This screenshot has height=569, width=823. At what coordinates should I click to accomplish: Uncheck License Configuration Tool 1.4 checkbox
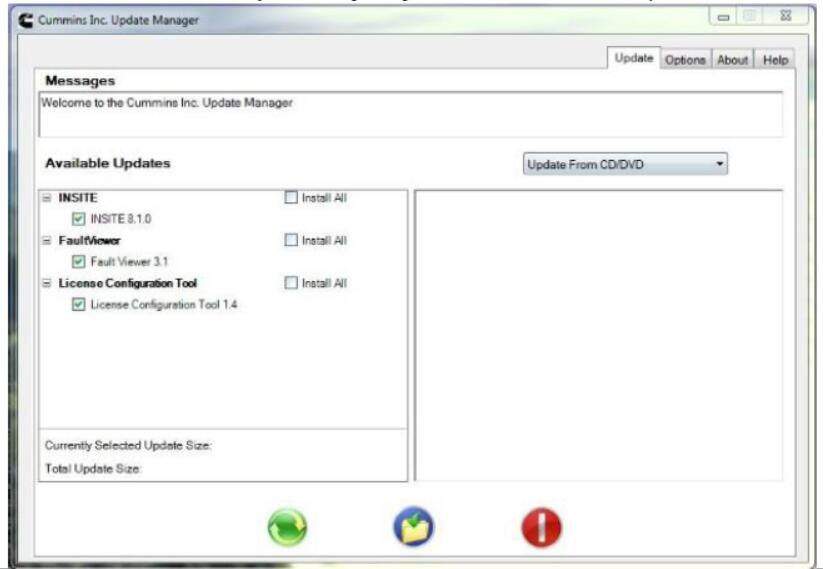pos(79,304)
